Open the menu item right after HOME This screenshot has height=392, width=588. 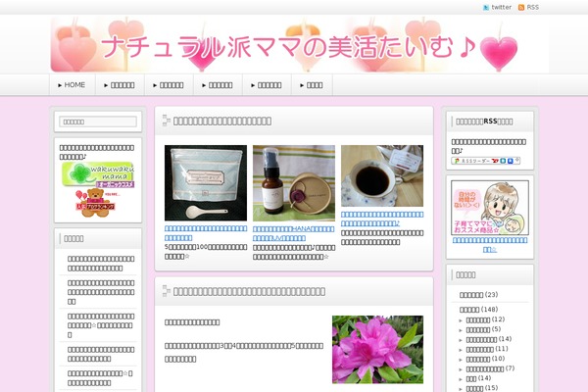tap(120, 85)
